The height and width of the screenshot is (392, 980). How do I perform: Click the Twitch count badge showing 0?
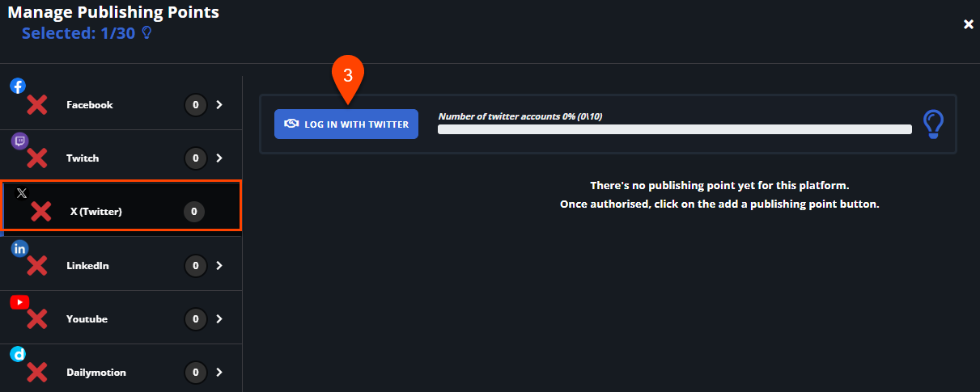195,158
